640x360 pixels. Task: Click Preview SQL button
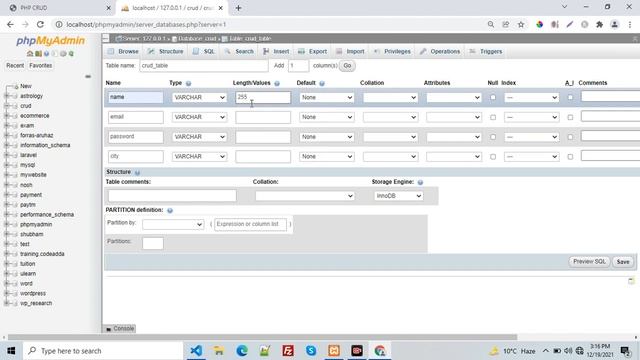(x=589, y=262)
